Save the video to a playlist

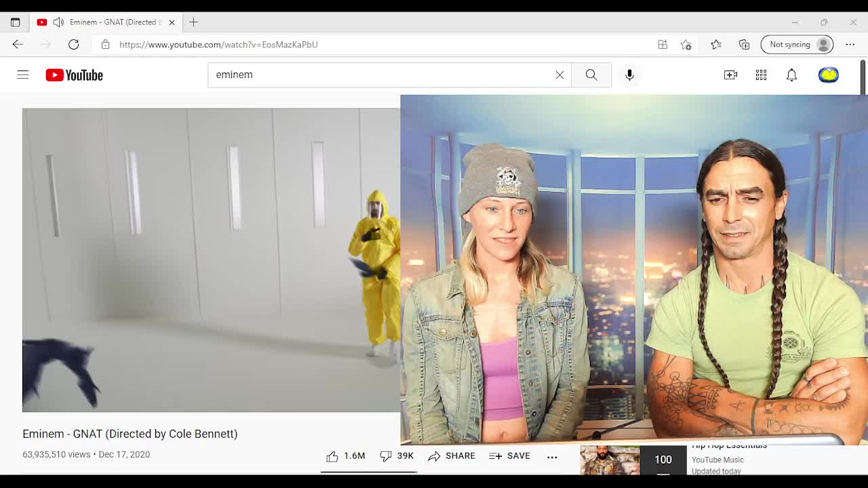[x=510, y=456]
